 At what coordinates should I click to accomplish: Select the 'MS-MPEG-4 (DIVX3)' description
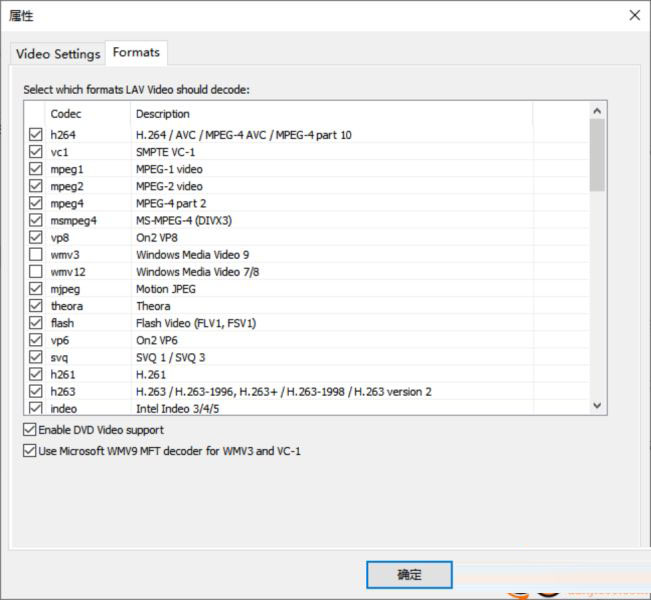point(184,220)
